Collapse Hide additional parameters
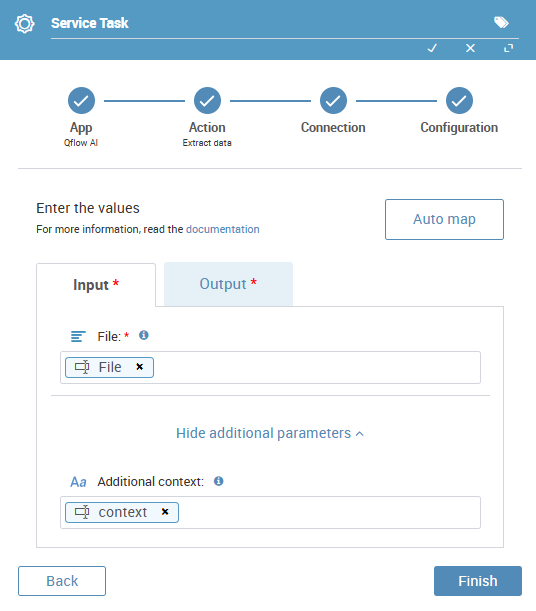Screen dimensions: 536x611 (x=270, y=433)
